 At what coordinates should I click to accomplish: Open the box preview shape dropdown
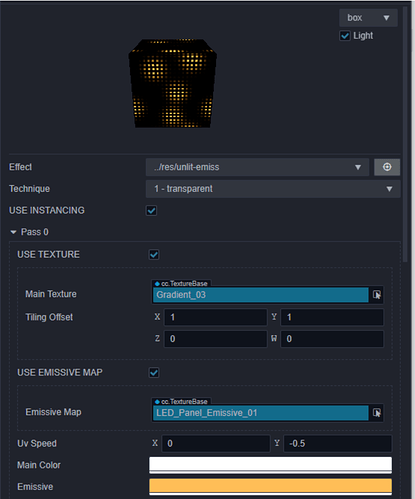pyautogui.click(x=368, y=18)
